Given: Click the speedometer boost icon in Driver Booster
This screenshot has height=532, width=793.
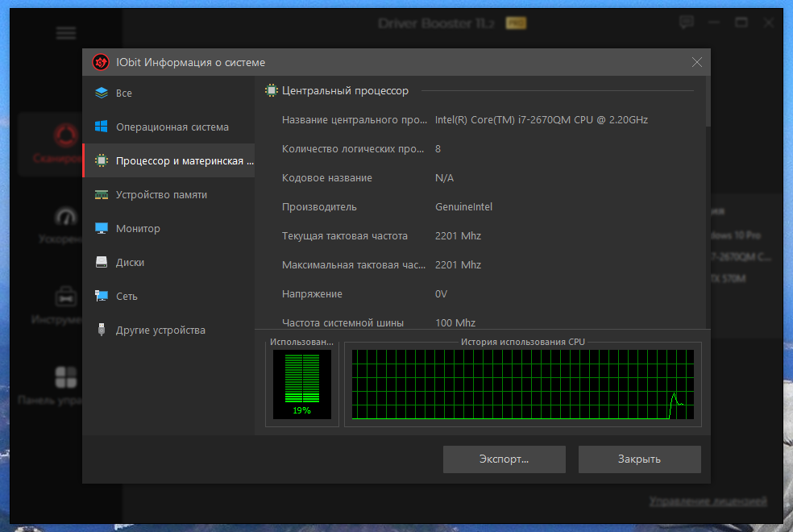Looking at the screenshot, I should coord(66,217).
